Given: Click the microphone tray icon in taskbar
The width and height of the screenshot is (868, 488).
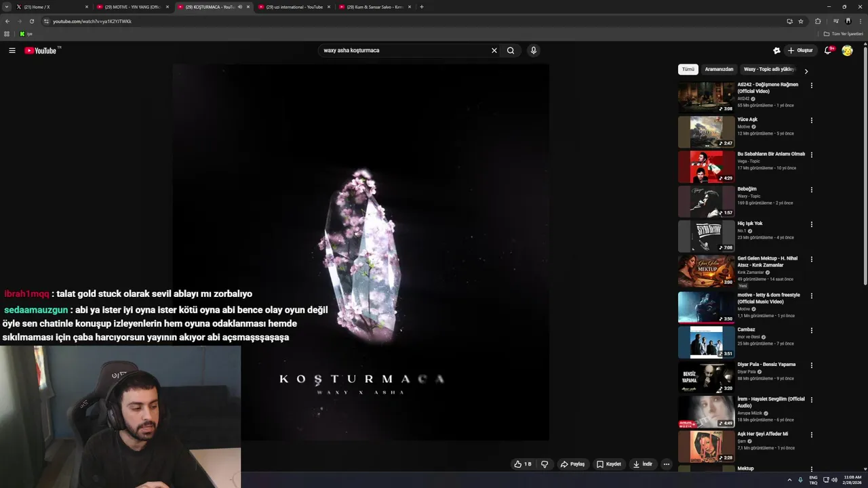Looking at the screenshot, I should [801, 480].
